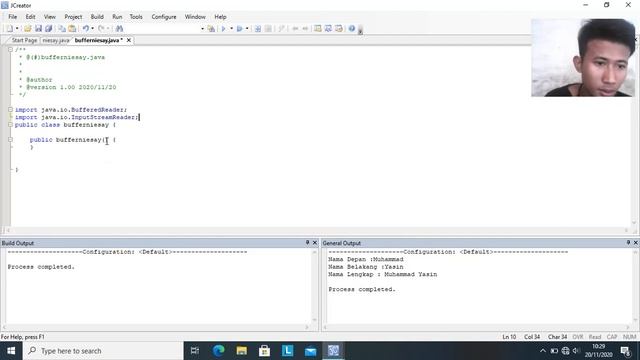Open Microsoft Store from the taskbar
Image resolution: width=640 pixels, height=360 pixels.
pos(264,351)
